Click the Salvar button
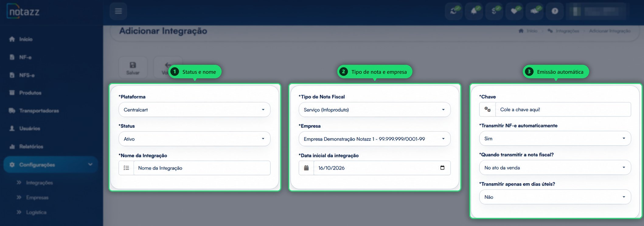This screenshot has height=226, width=644. [133, 68]
